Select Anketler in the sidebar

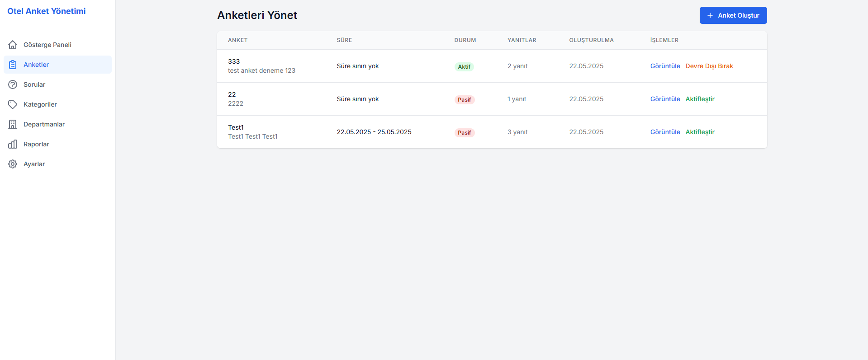(x=57, y=65)
